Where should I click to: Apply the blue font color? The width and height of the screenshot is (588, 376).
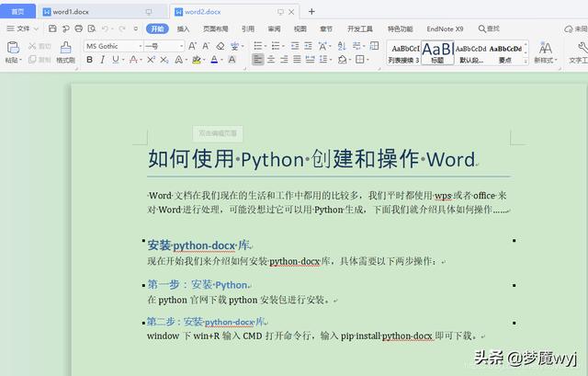(214, 59)
